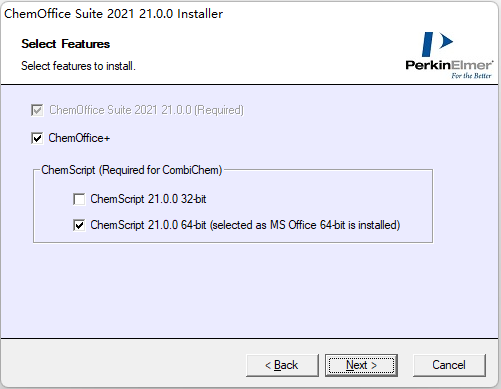501x389 pixels.
Task: Click the PerkinElmer wordmark text
Action: pyautogui.click(x=449, y=65)
